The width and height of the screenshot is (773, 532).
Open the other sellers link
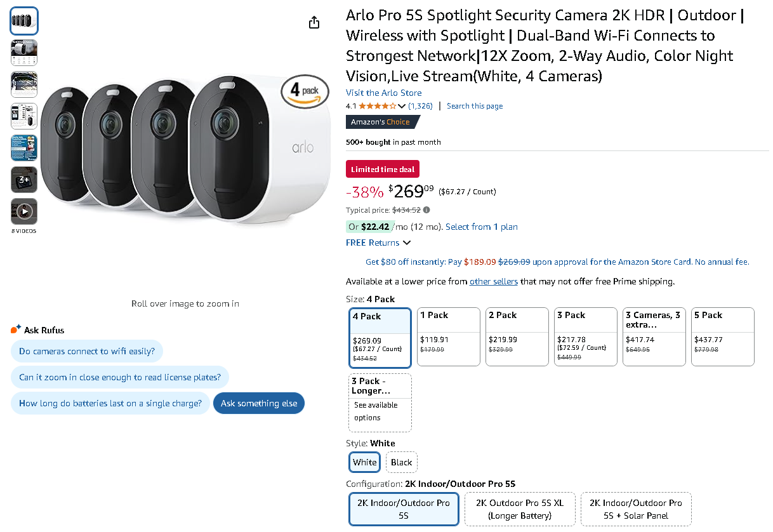pos(493,281)
